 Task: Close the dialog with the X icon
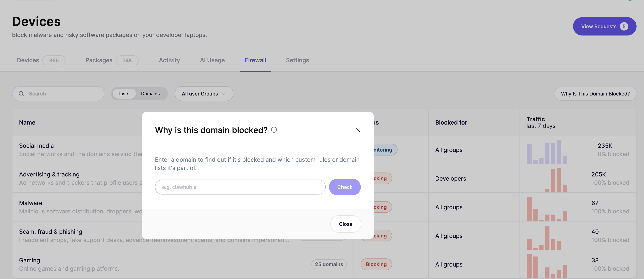click(358, 130)
